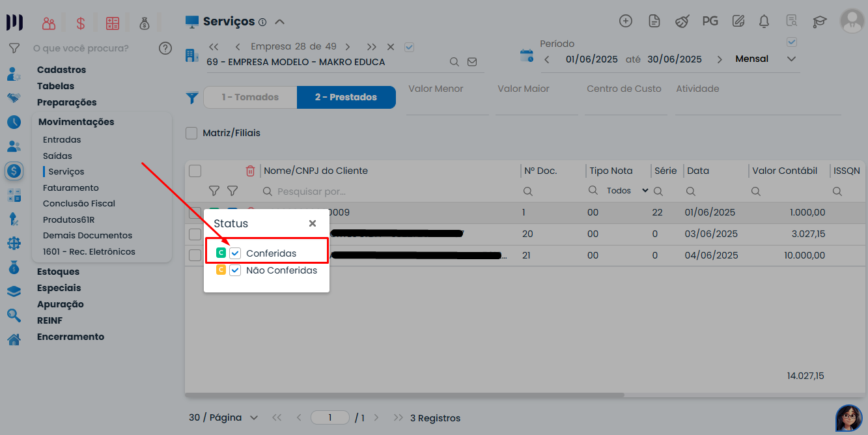This screenshot has width=868, height=435.
Task: Click the plus circle add icon
Action: click(x=626, y=21)
